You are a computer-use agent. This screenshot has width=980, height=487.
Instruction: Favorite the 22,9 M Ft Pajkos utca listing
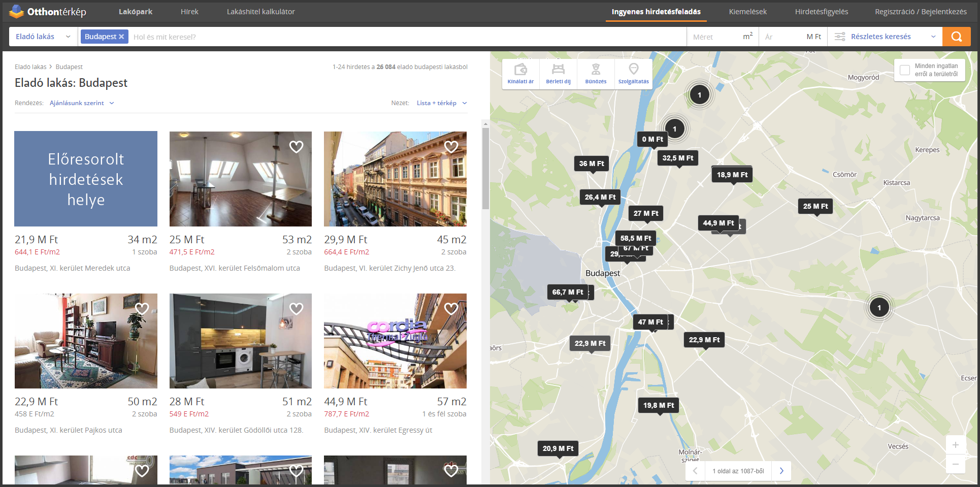click(x=142, y=309)
